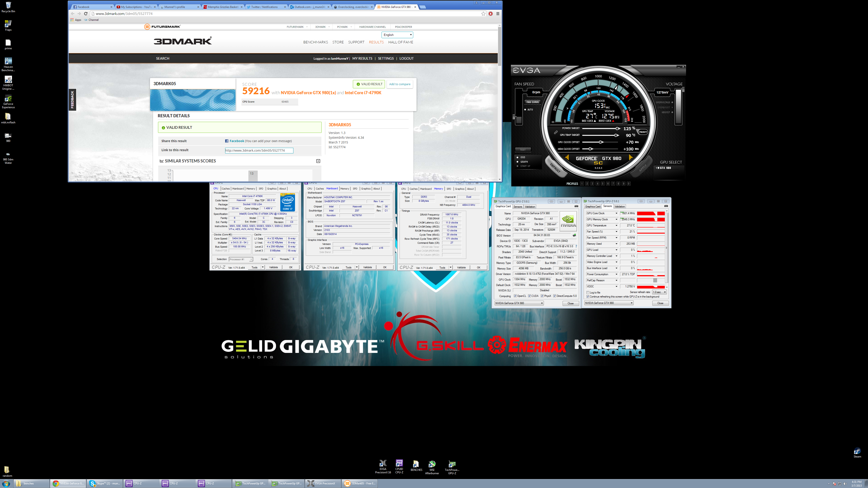Bookmark the page with the star icon
Viewport: 868px width, 488px height.
coord(483,14)
